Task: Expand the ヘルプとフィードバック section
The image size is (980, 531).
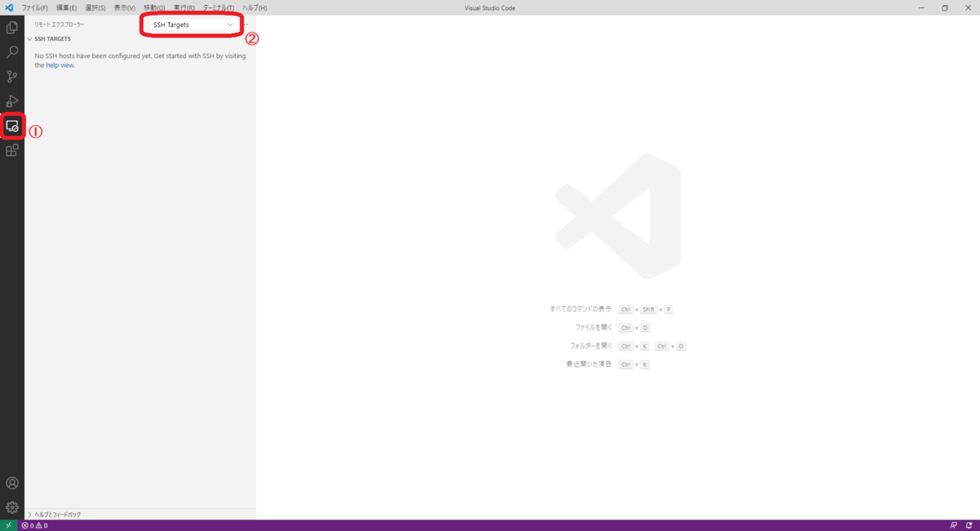Action: click(x=140, y=515)
